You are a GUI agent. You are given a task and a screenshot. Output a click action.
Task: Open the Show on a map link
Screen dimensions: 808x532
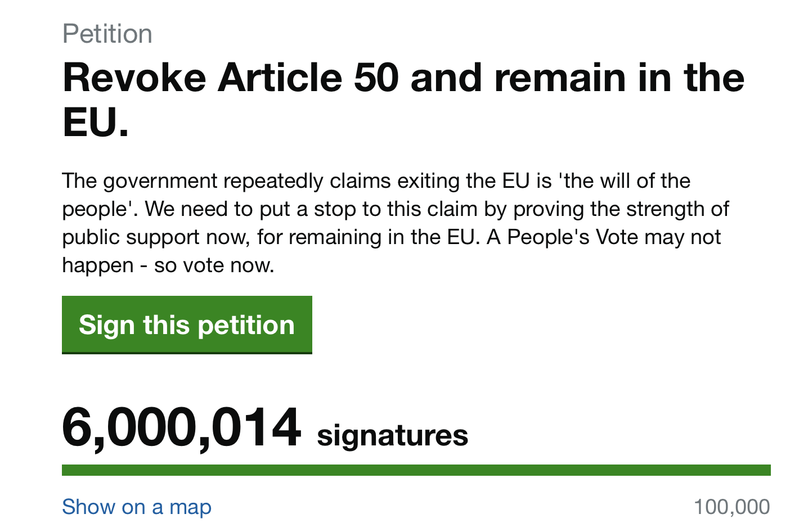tap(137, 507)
